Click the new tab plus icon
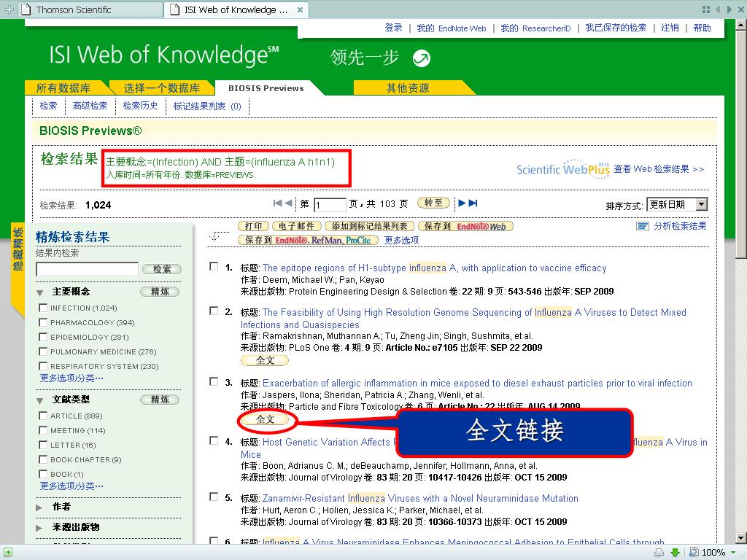The height and width of the screenshot is (560, 747). (x=9, y=9)
